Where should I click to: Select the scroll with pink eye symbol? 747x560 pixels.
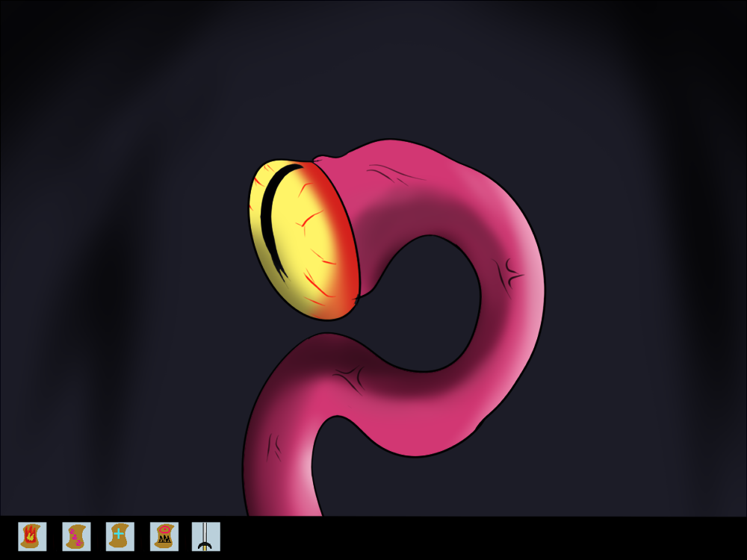click(164, 536)
